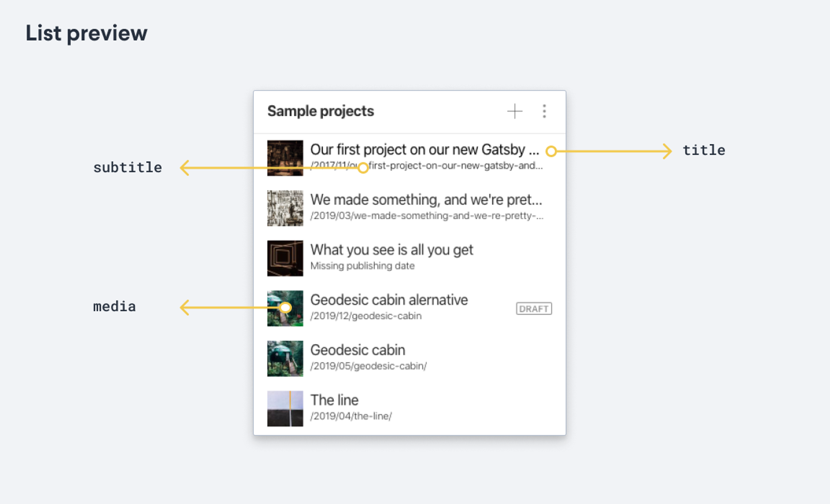
Task: Click the Geodesic cabin thumbnail image
Action: 285,359
